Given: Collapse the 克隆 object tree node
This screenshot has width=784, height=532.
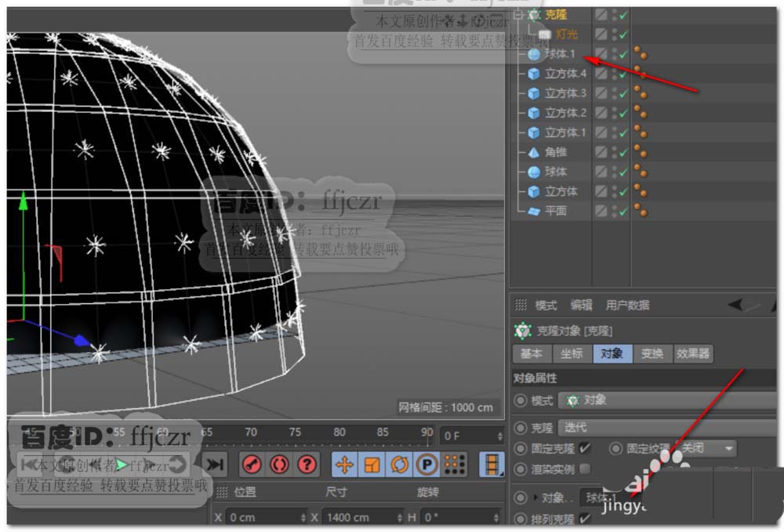Looking at the screenshot, I should pos(520,14).
